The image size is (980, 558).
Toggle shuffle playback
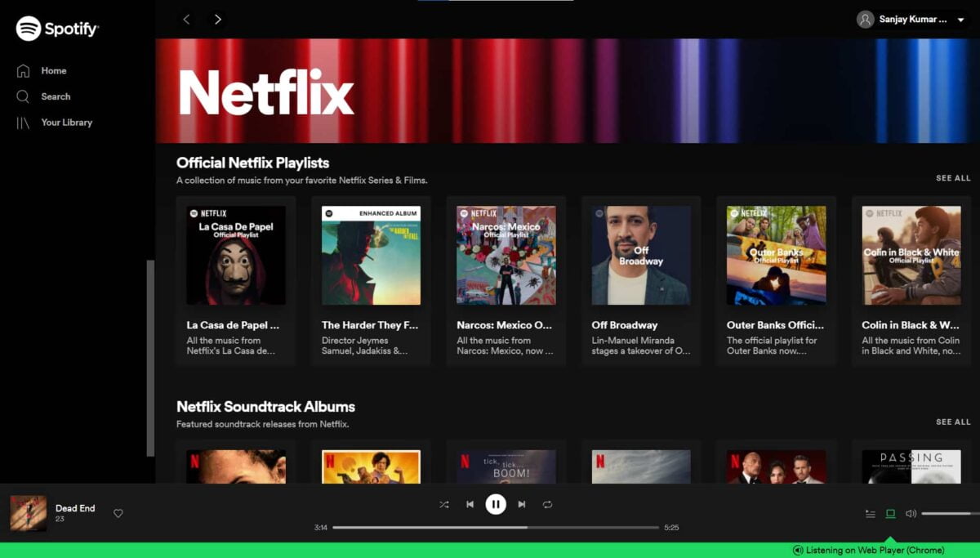click(x=443, y=504)
